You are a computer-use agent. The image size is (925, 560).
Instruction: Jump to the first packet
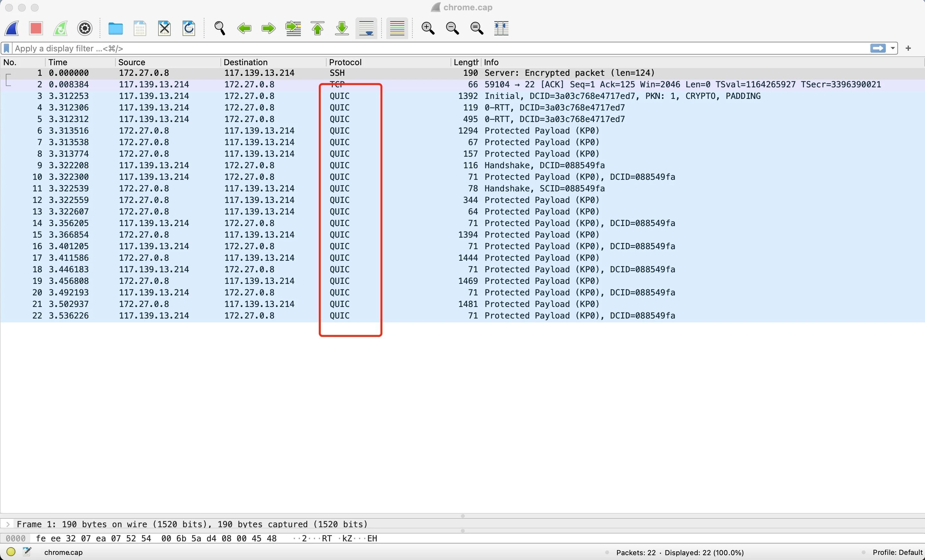(318, 28)
